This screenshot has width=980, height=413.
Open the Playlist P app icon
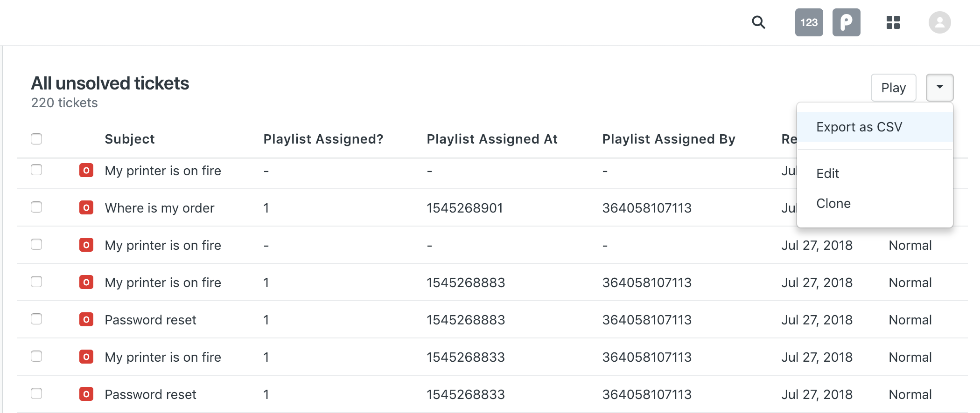(846, 22)
